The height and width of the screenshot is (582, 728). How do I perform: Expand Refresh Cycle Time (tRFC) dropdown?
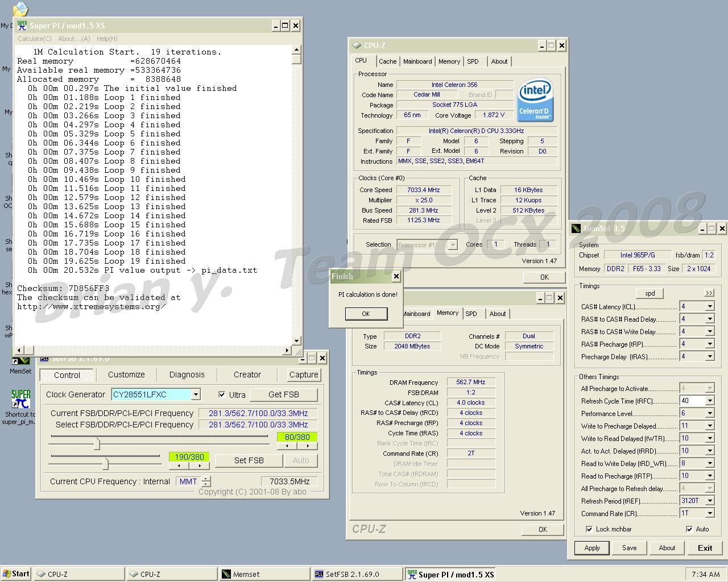click(709, 401)
